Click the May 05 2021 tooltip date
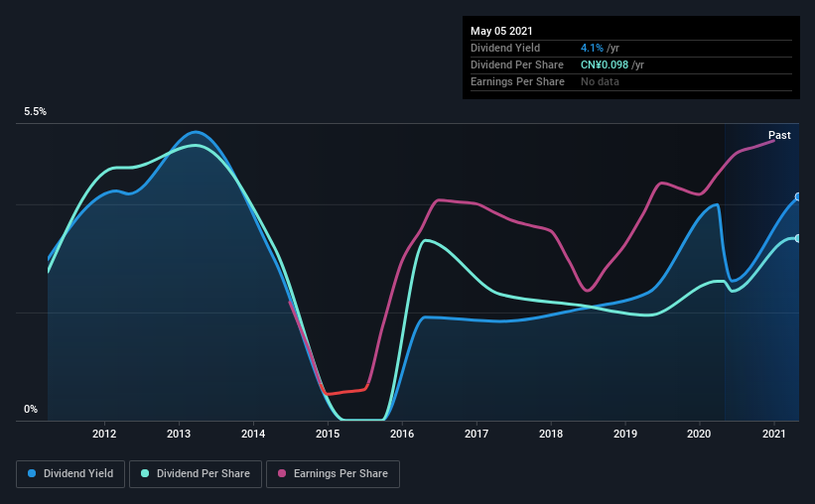Viewport: 815px width, 504px height. [501, 31]
